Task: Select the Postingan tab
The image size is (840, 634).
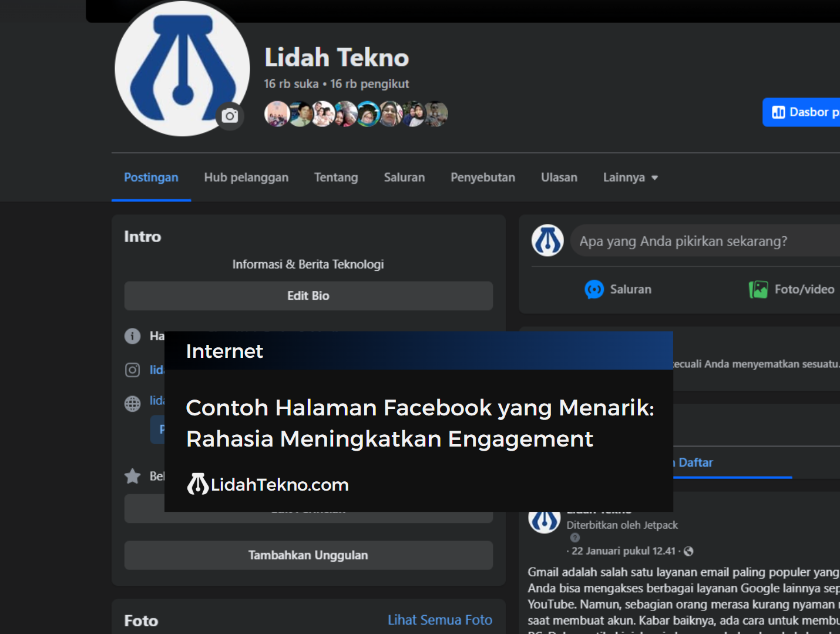Action: [x=151, y=177]
